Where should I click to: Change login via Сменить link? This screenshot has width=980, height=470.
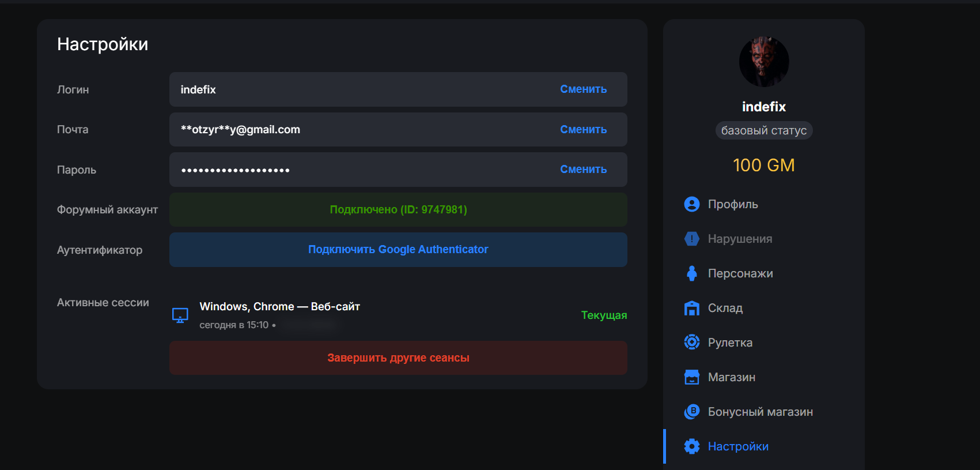click(583, 89)
